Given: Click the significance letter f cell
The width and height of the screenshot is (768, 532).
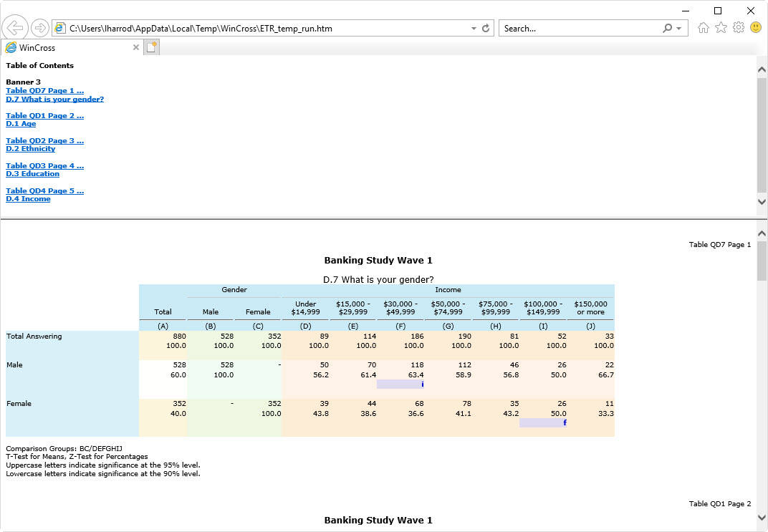Looking at the screenshot, I should pos(543,423).
